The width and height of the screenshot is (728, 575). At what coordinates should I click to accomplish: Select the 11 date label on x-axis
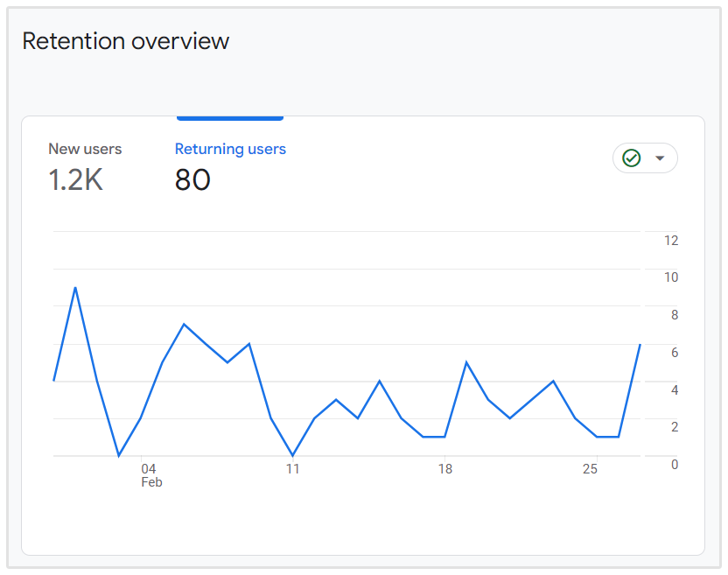(292, 469)
